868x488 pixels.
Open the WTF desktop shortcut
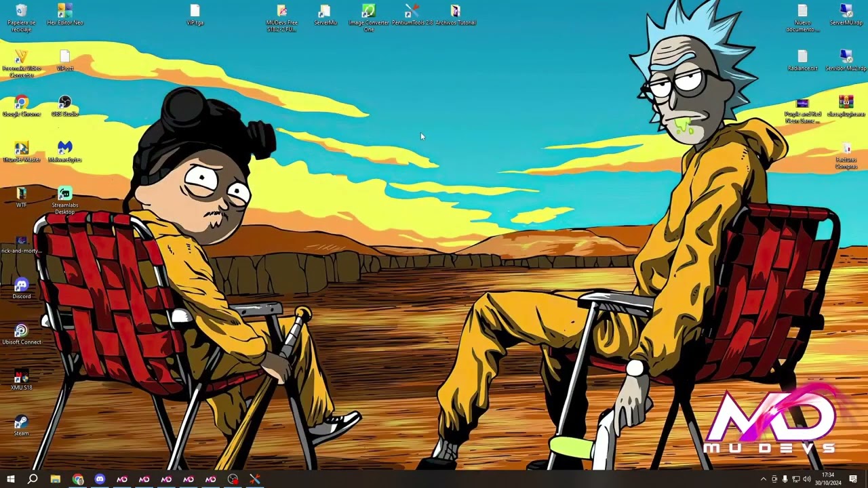tap(21, 197)
